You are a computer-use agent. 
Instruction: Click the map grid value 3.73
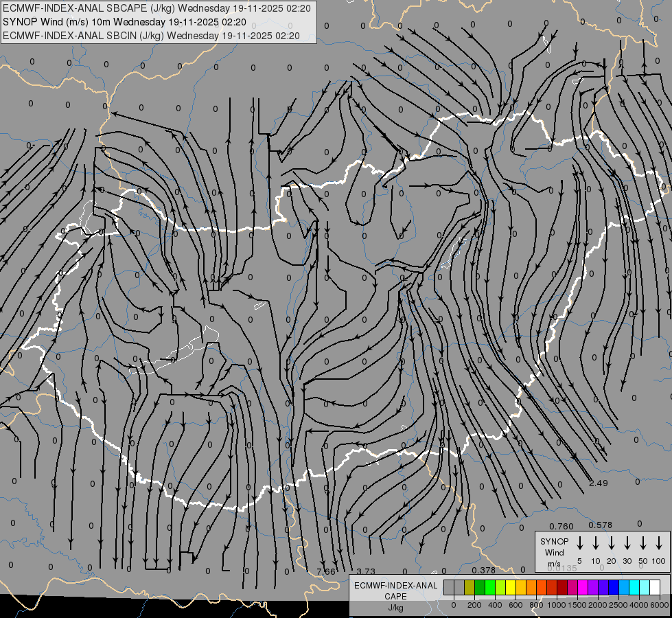[x=366, y=571]
